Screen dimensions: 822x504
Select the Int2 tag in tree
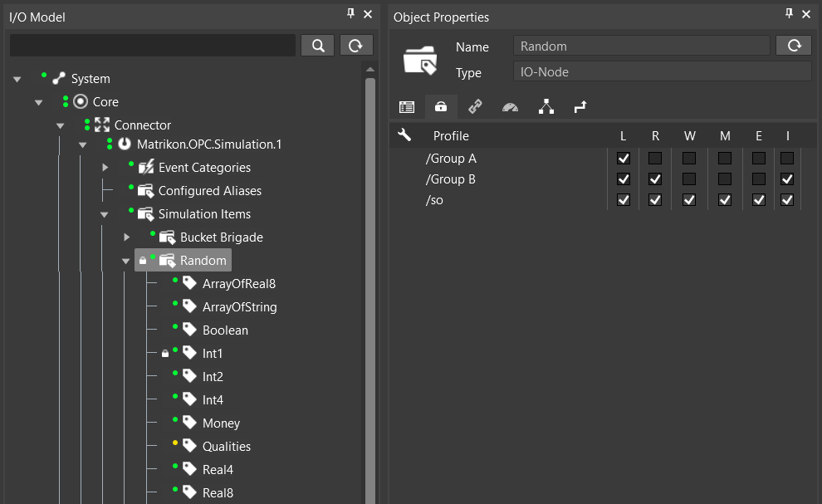tap(213, 377)
